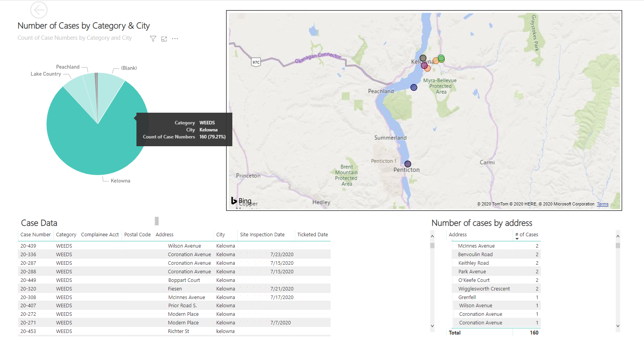This screenshot has height=340, width=644.
Task: Select the blue map marker near Peachland
Action: pyautogui.click(x=414, y=87)
